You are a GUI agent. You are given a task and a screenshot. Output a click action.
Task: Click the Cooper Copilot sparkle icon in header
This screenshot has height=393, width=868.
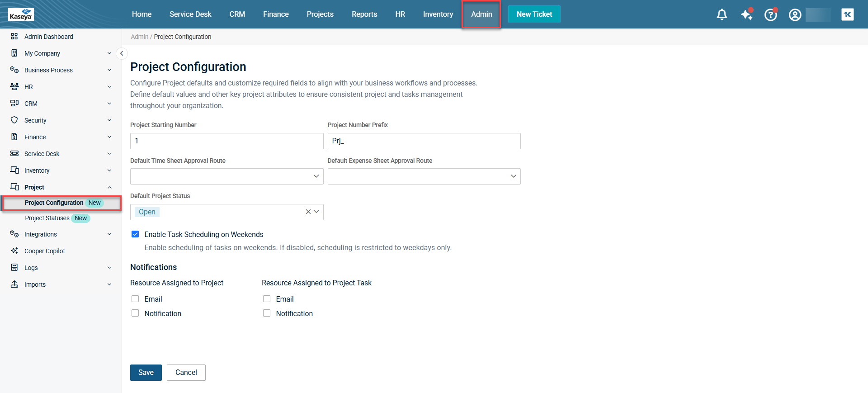[x=746, y=14]
